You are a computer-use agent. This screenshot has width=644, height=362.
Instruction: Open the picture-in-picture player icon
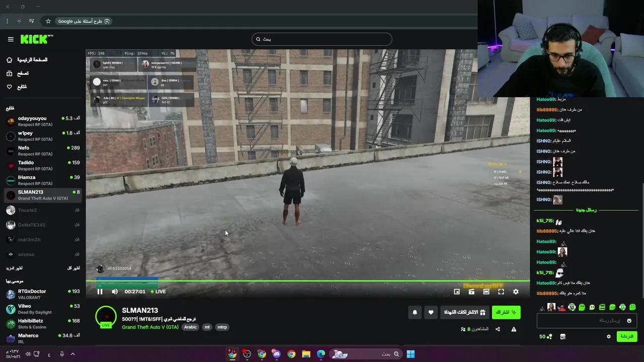coord(457,292)
